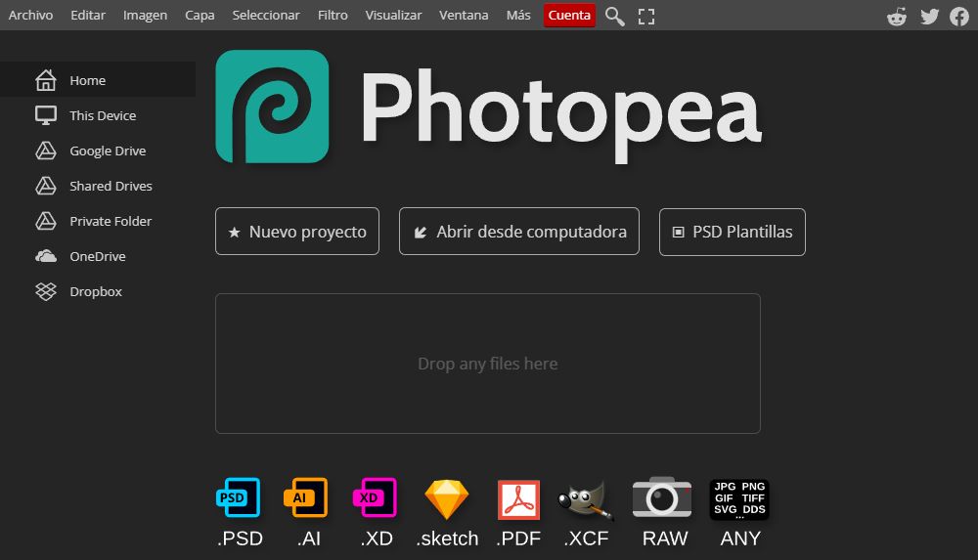Open the Archivo menu
The height and width of the screenshot is (560, 978).
[x=30, y=15]
